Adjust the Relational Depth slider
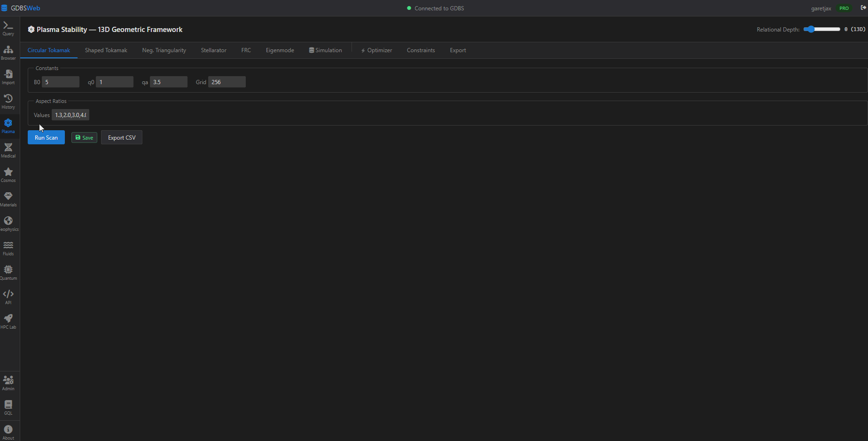Image resolution: width=868 pixels, height=441 pixels. tap(821, 29)
